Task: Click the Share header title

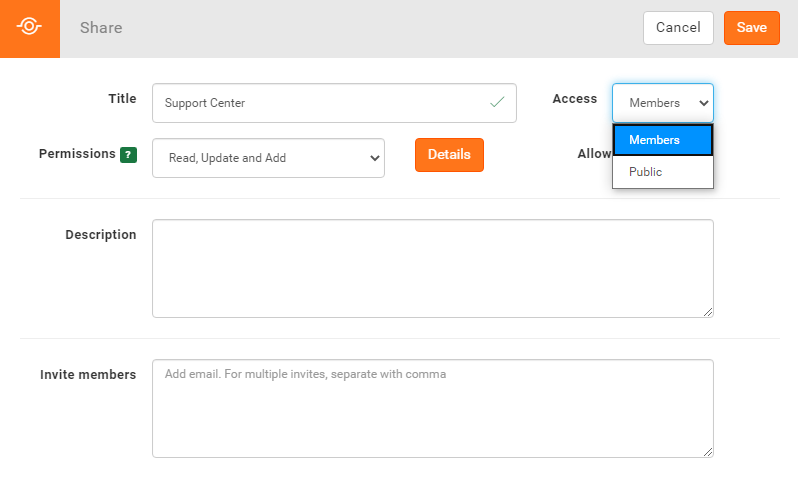Action: [101, 28]
